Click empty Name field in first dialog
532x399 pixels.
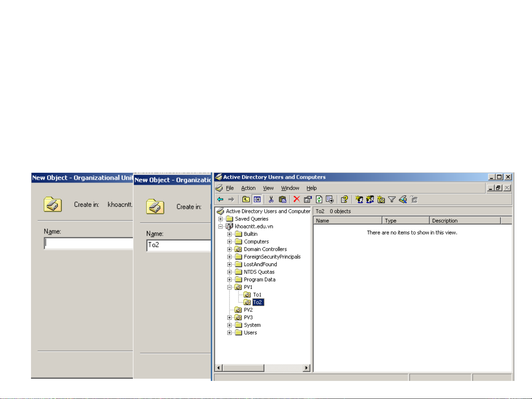(x=89, y=243)
